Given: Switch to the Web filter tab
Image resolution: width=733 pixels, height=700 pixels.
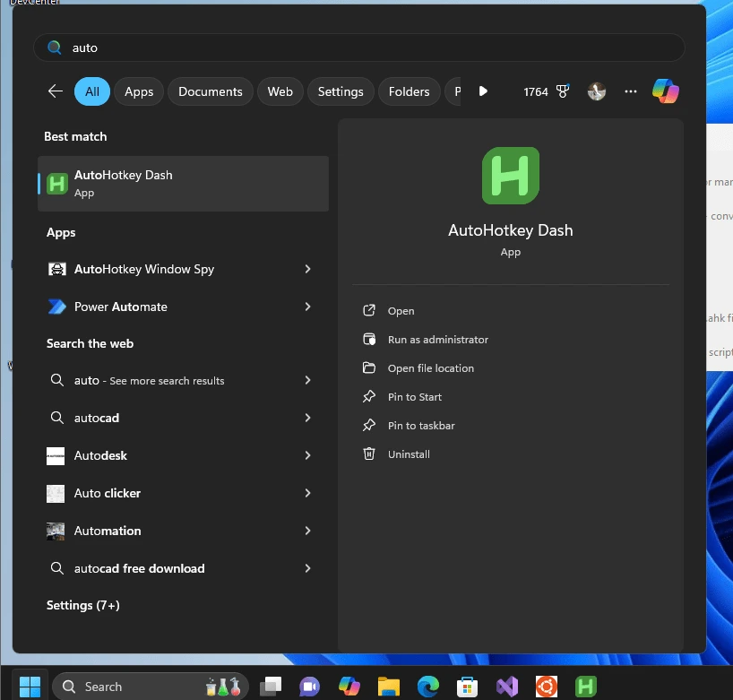Looking at the screenshot, I should click(280, 91).
